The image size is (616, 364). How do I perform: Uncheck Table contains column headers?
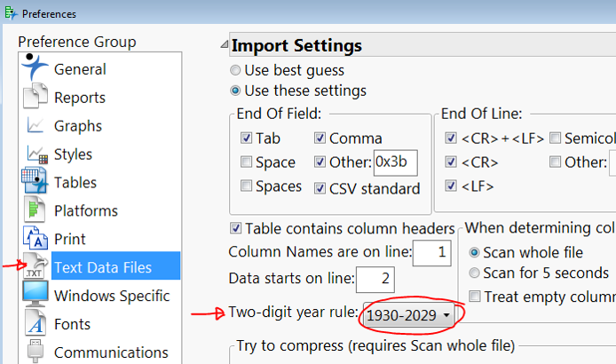pyautogui.click(x=235, y=228)
